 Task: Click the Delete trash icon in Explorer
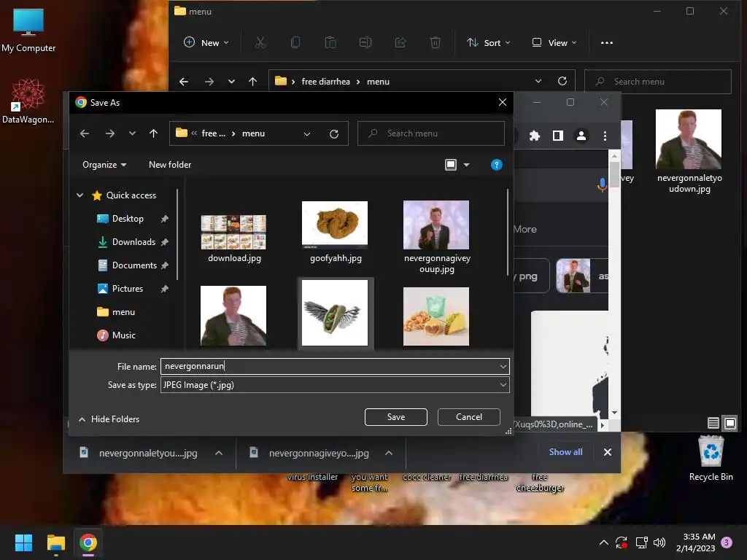[x=435, y=43]
